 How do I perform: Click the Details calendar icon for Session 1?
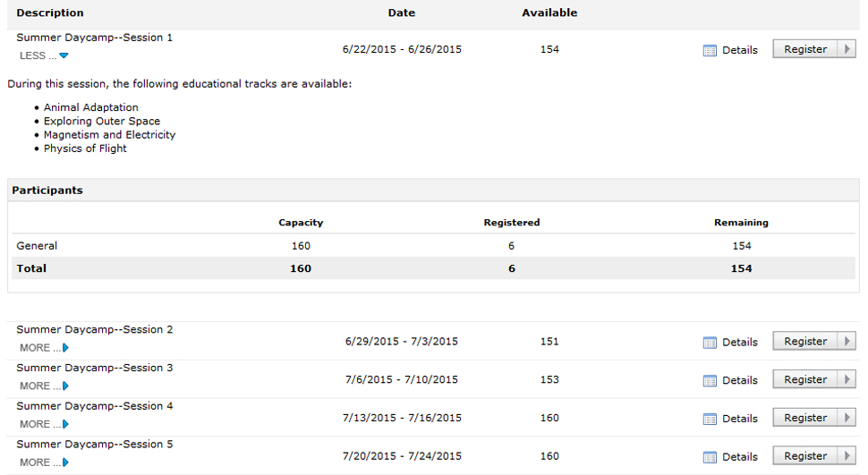(710, 51)
